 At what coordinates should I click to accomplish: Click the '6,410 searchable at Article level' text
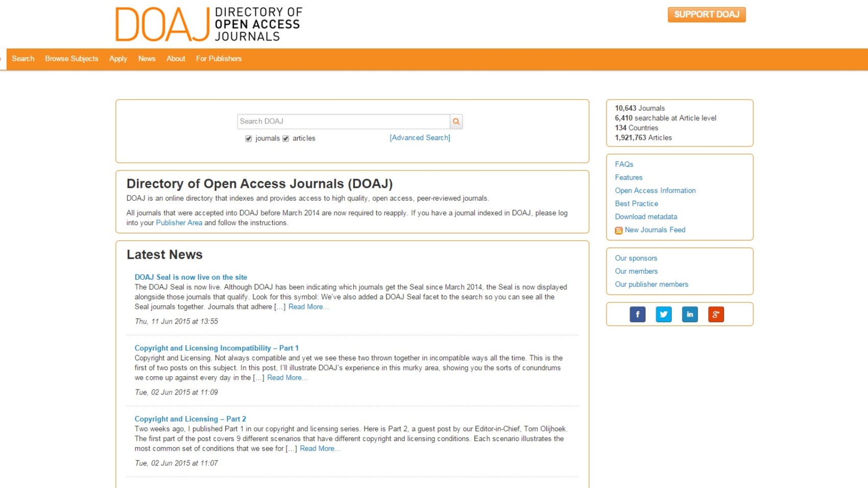click(x=665, y=118)
